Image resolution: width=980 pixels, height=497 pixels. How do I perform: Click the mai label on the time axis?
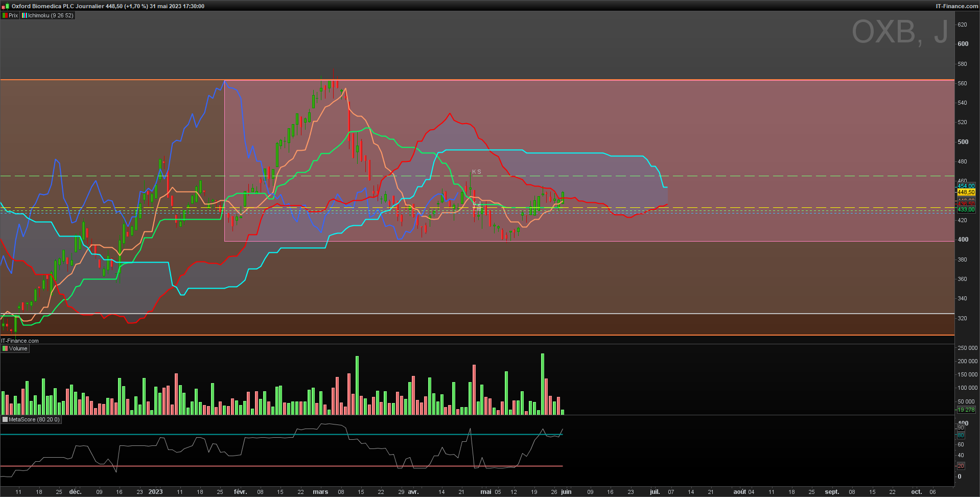tap(485, 492)
